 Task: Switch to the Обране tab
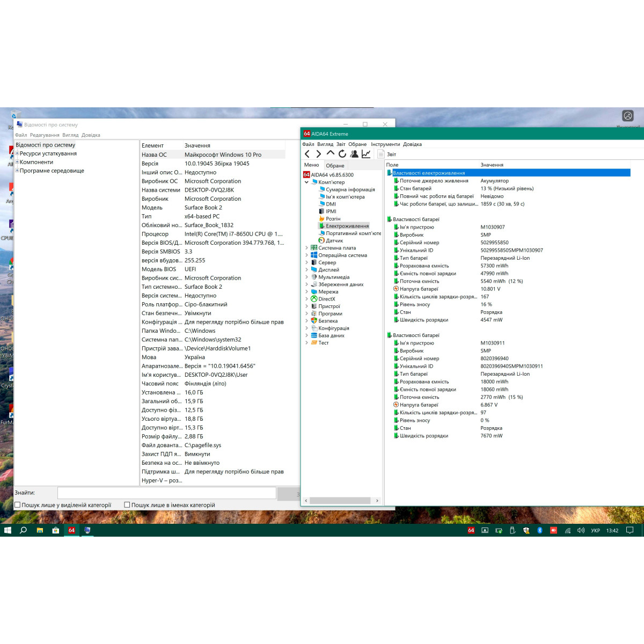pos(335,165)
